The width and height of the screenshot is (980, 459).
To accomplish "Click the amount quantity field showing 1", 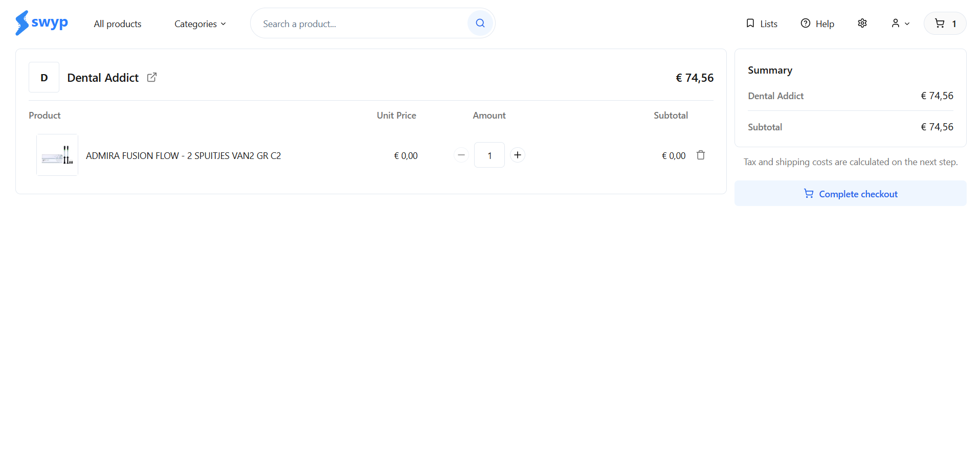I will point(489,155).
